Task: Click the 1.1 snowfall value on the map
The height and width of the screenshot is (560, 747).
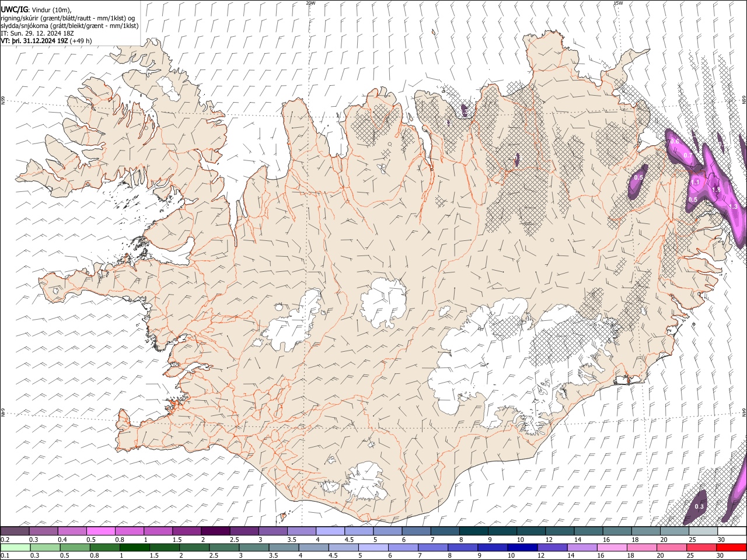Action: 695,182
